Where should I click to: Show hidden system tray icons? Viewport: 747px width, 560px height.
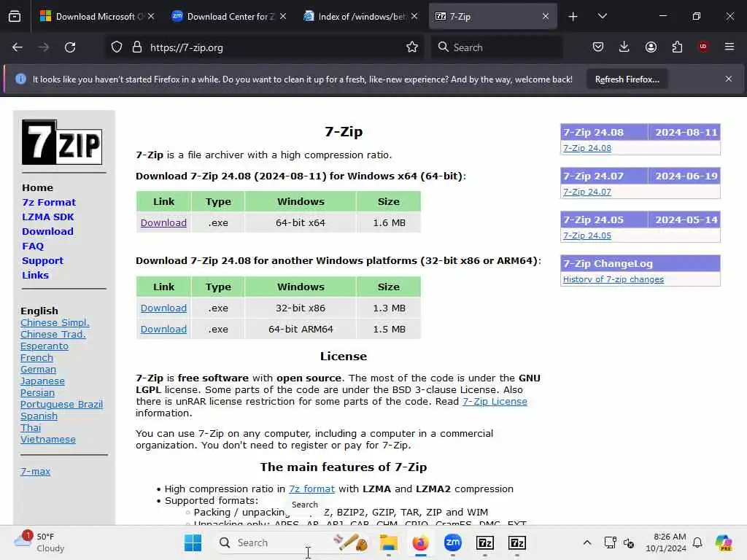tap(587, 542)
